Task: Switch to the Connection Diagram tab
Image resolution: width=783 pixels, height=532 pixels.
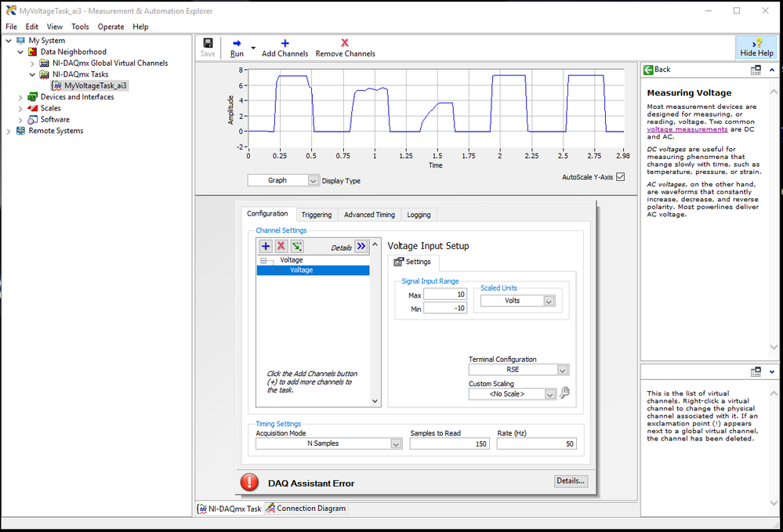Action: [306, 508]
